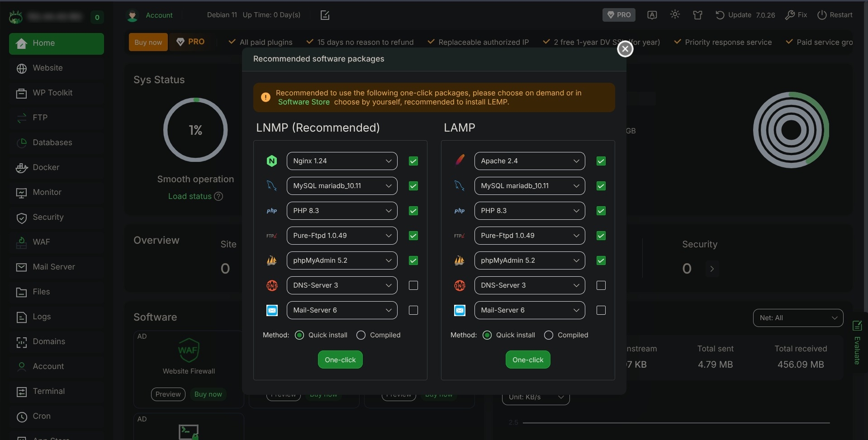Image resolution: width=868 pixels, height=440 pixels.
Task: Close the recommended software packages dialog
Action: 625,49
